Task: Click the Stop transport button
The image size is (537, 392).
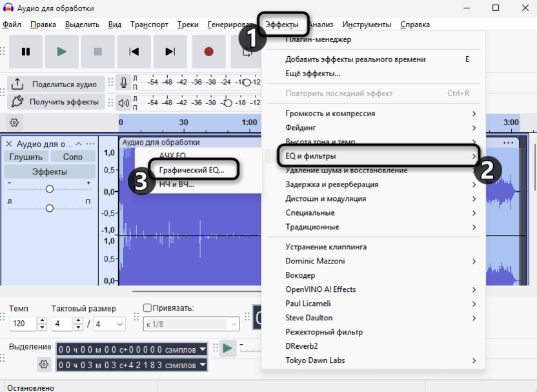Action: (98, 52)
